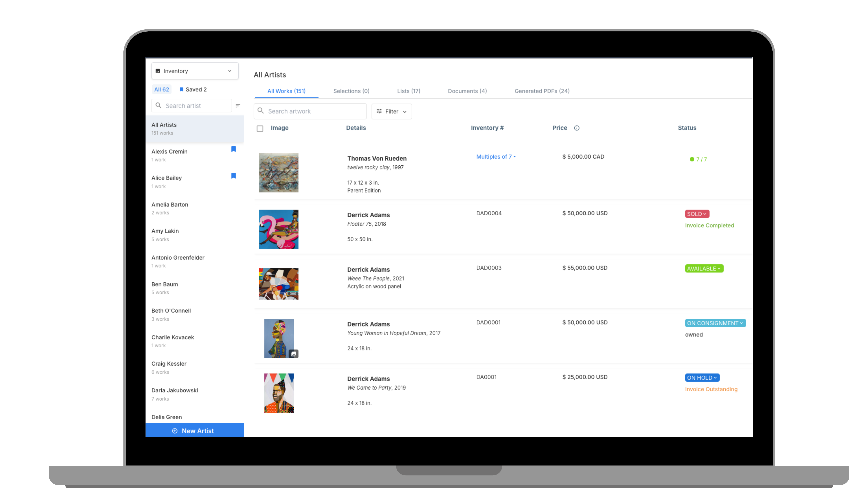Toggle the bookmark on Alexis Cremin
The width and height of the screenshot is (868, 488).
[x=234, y=149]
